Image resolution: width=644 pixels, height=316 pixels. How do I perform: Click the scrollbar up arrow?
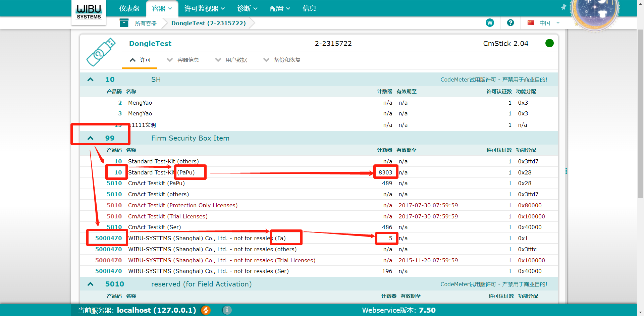640,3
